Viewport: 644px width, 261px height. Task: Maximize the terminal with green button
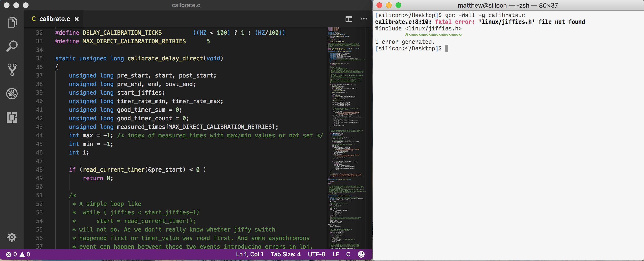pyautogui.click(x=398, y=5)
